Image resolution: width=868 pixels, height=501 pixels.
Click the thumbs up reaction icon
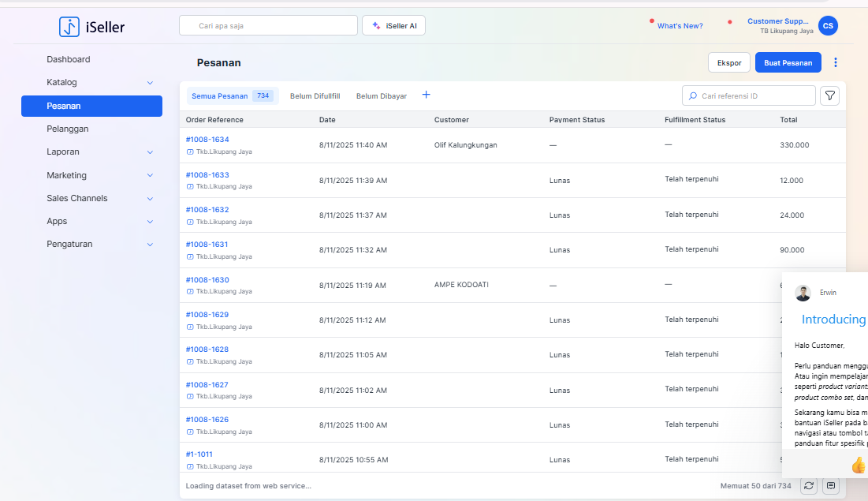[858, 465]
